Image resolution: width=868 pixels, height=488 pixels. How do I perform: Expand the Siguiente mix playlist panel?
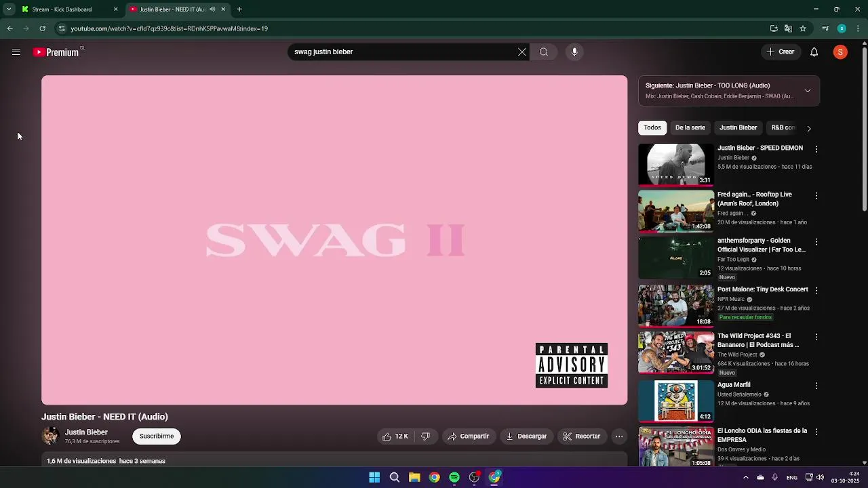807,91
